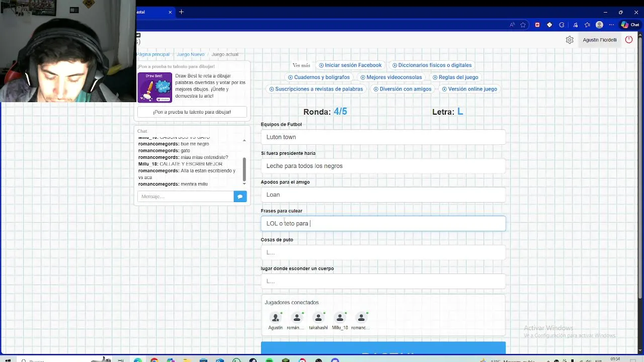Open the browser Extensions puzzle icon
This screenshot has width=644, height=362.
pos(561,25)
